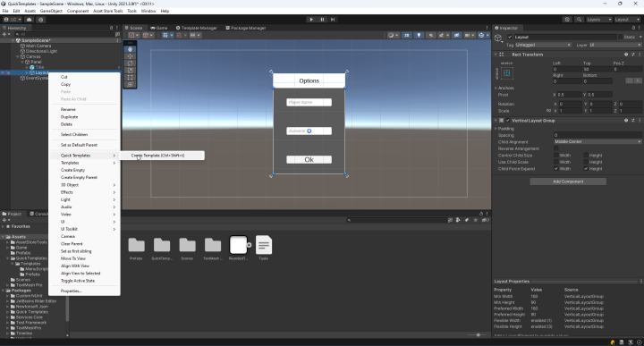The image size is (644, 346).
Task: Enable Control Child Size Height checkbox
Action: tap(586, 156)
